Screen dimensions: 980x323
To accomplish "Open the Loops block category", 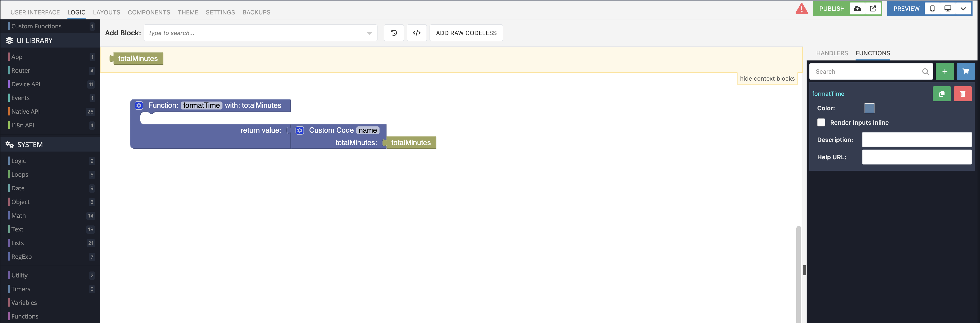I will point(50,175).
